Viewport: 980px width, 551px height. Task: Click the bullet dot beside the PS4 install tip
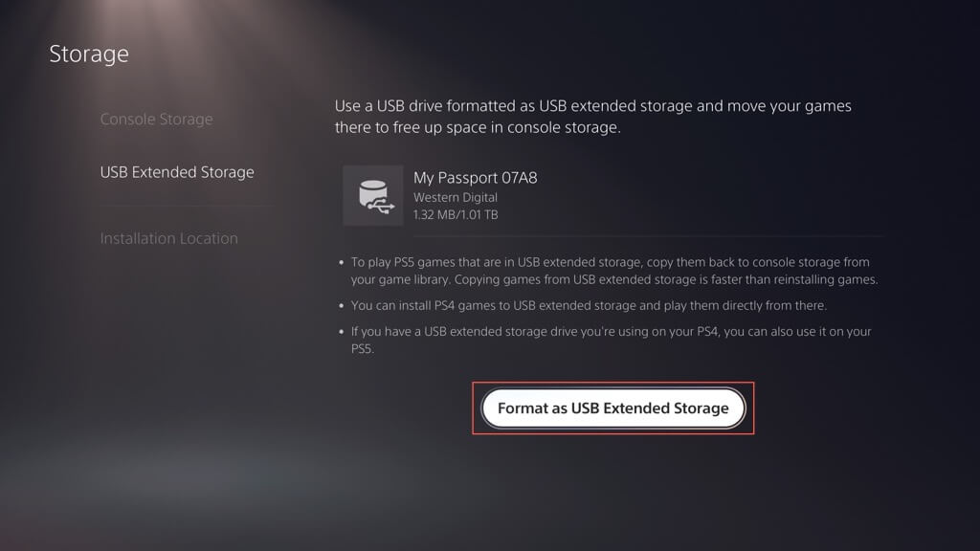click(341, 306)
